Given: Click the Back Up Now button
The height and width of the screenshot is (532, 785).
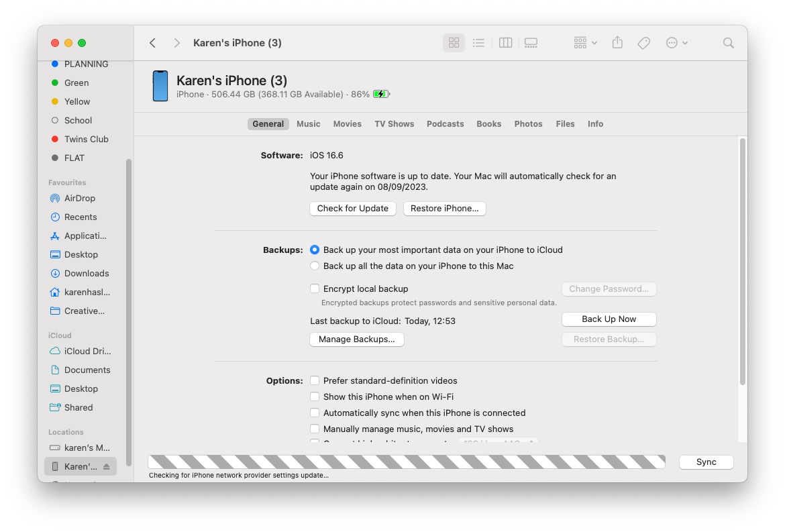Looking at the screenshot, I should pyautogui.click(x=609, y=319).
